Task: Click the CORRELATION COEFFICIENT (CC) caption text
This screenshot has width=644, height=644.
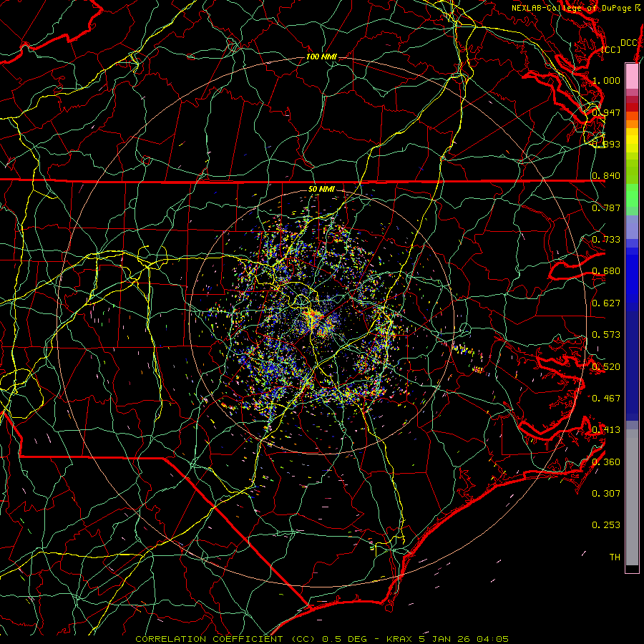Action: coord(225,639)
